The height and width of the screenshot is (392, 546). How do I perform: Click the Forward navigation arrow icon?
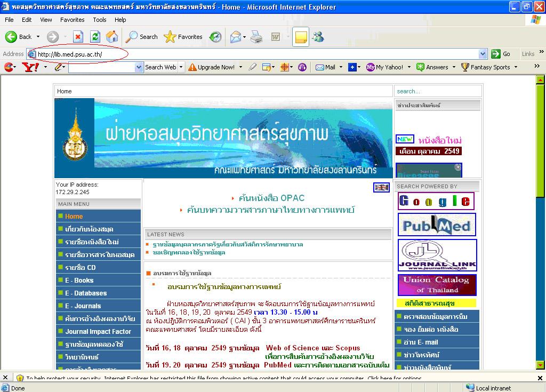coord(53,37)
